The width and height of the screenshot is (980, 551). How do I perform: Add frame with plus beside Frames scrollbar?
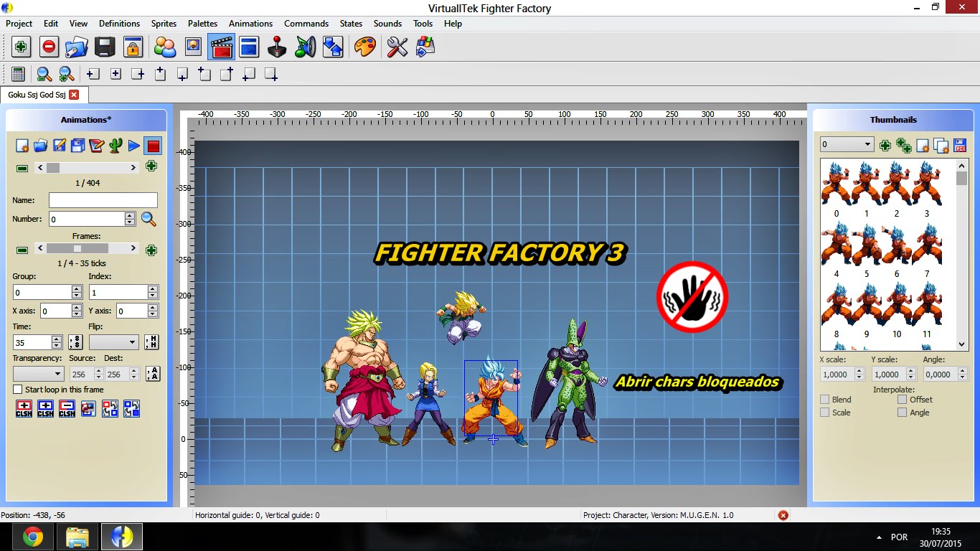tap(151, 250)
